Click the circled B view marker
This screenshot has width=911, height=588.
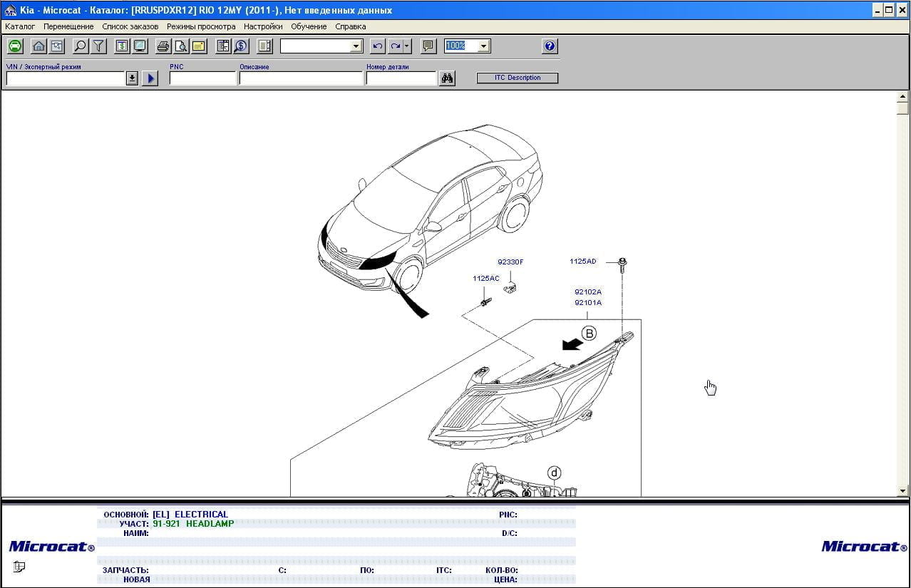[x=589, y=333]
